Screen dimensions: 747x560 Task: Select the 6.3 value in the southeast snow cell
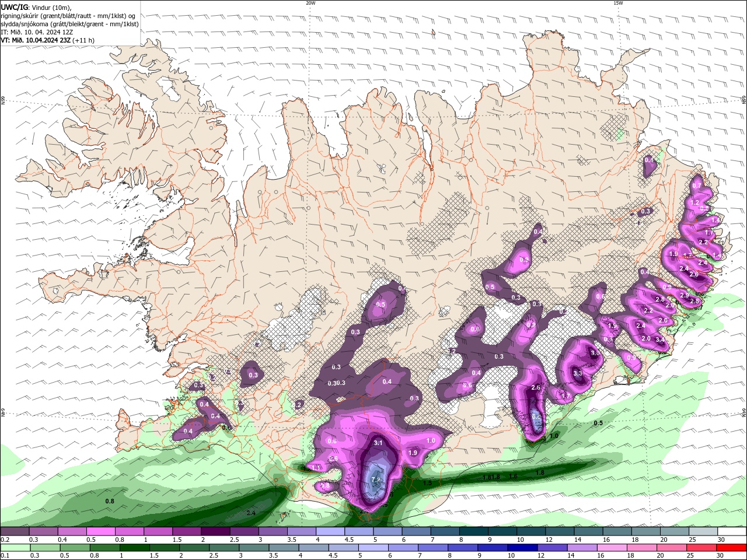[x=536, y=416]
